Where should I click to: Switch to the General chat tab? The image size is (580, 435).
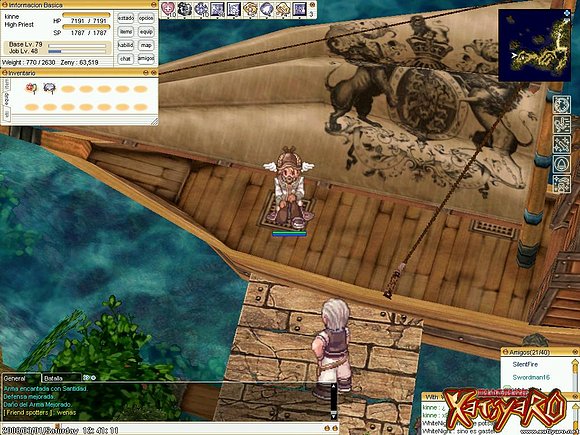20,378
